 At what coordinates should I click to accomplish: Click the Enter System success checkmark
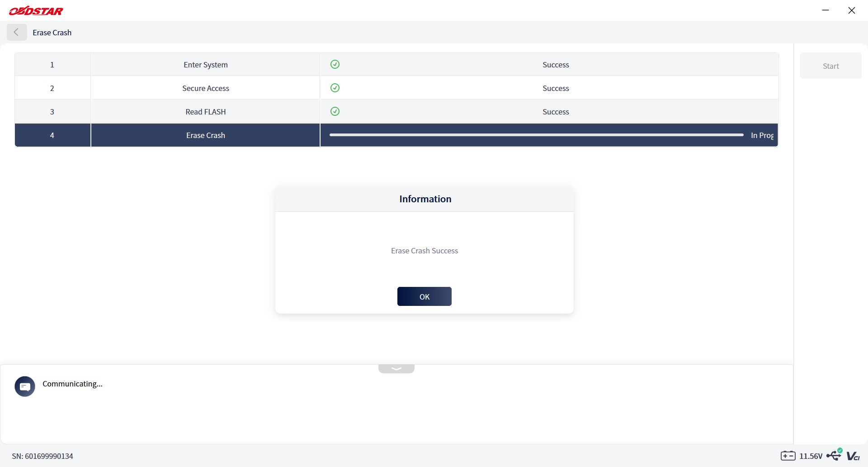coord(335,64)
